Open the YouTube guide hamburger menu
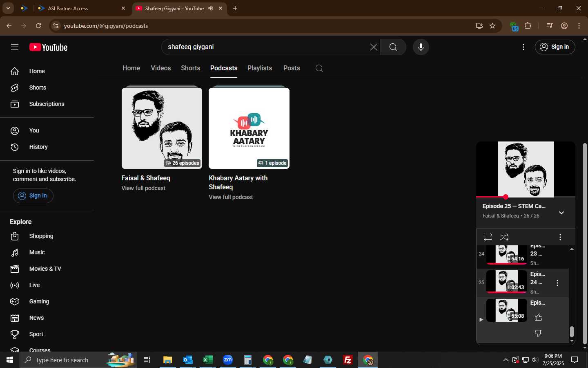The height and width of the screenshot is (368, 588). point(15,47)
